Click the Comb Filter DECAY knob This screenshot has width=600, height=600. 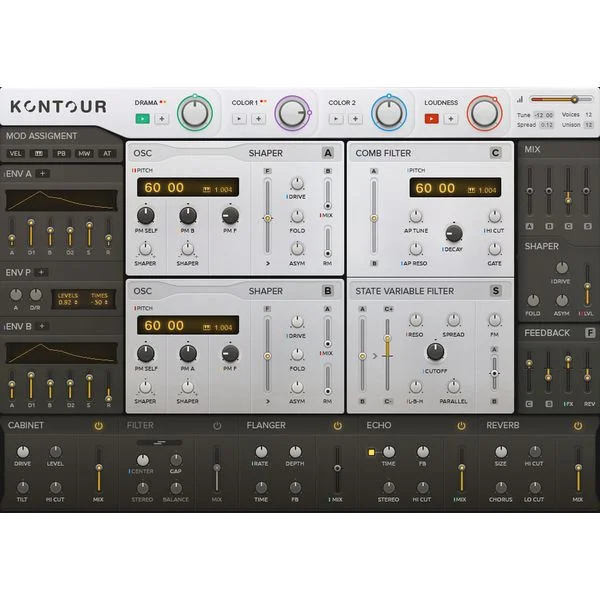(x=454, y=233)
